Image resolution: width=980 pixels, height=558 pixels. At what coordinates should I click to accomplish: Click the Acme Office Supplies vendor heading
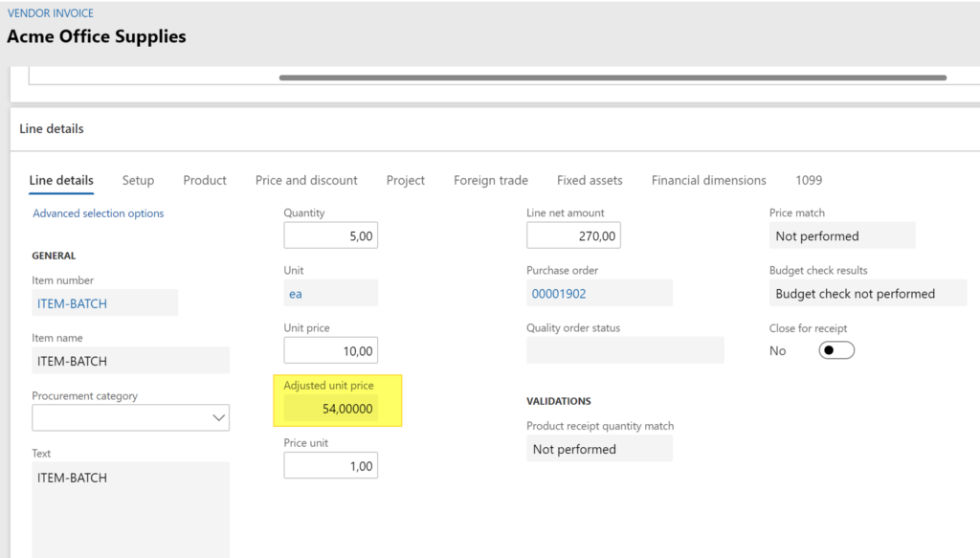tap(96, 36)
